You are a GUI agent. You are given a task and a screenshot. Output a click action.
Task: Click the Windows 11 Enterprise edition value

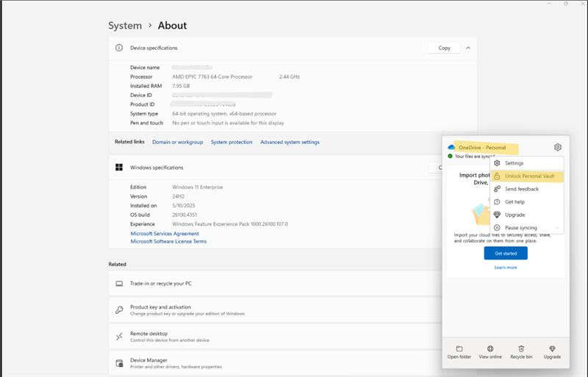[x=197, y=187]
